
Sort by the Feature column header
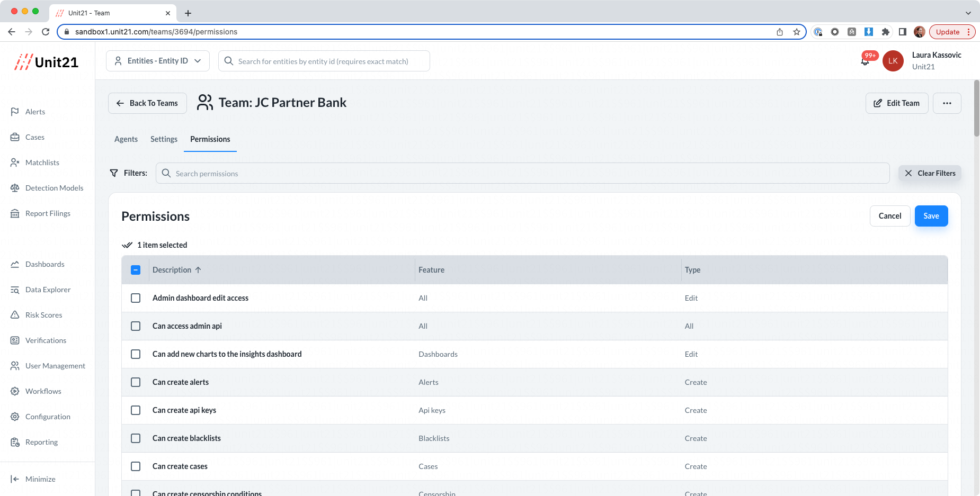(x=431, y=270)
